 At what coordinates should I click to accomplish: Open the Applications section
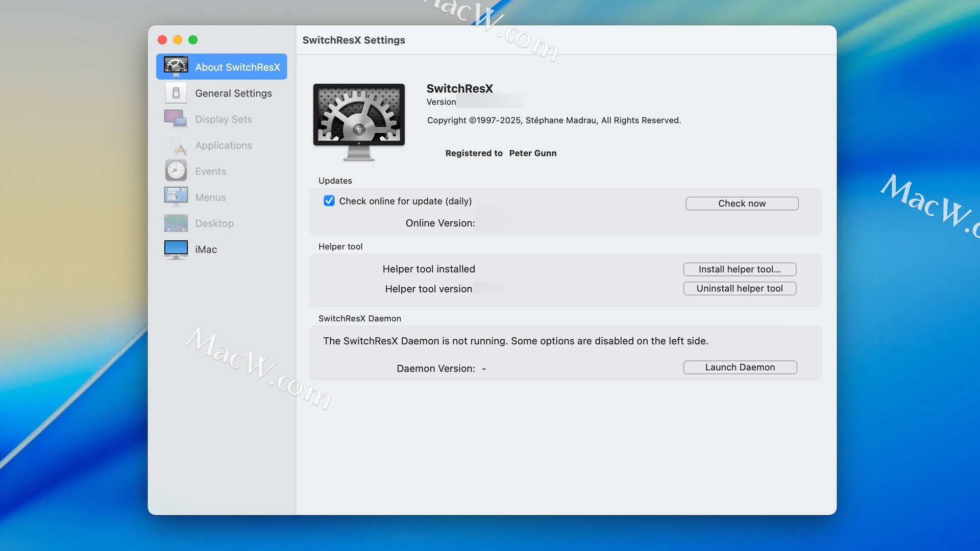click(x=224, y=145)
